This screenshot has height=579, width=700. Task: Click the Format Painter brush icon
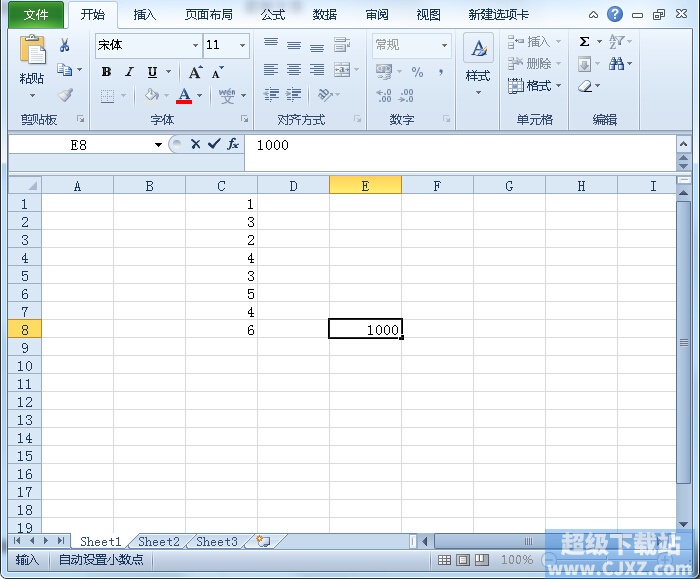pyautogui.click(x=65, y=95)
